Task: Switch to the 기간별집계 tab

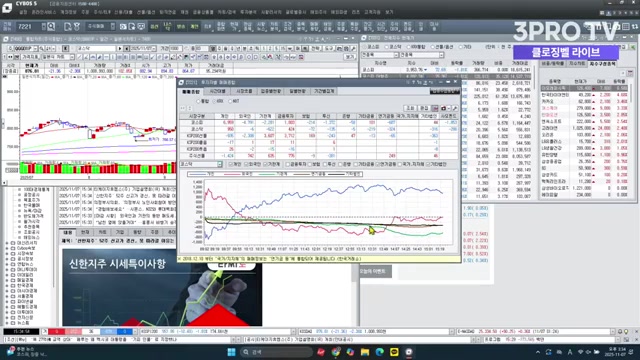Action: [x=324, y=91]
